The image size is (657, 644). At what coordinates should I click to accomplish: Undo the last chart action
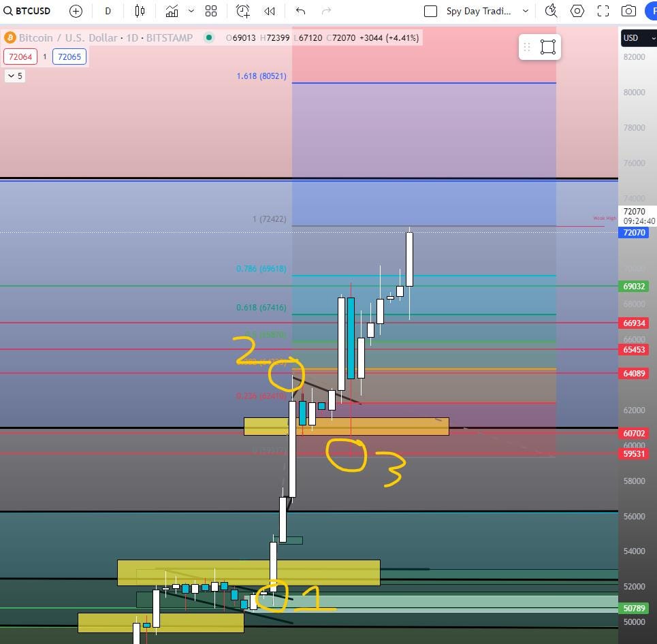click(x=300, y=11)
